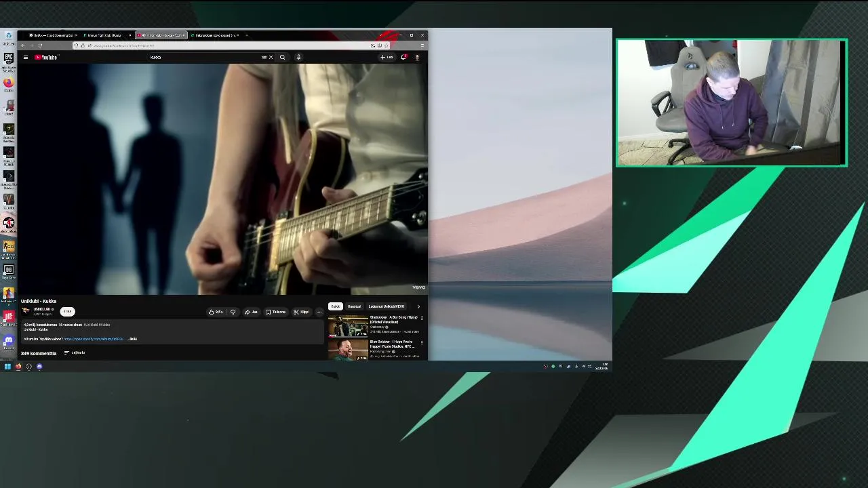Open Shaboozey A Bar Song video thumbnail
This screenshot has width=868, height=488.
tap(348, 326)
